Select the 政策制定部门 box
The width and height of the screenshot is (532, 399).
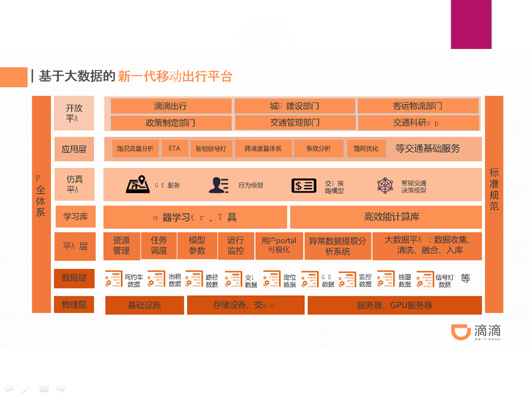pyautogui.click(x=171, y=122)
